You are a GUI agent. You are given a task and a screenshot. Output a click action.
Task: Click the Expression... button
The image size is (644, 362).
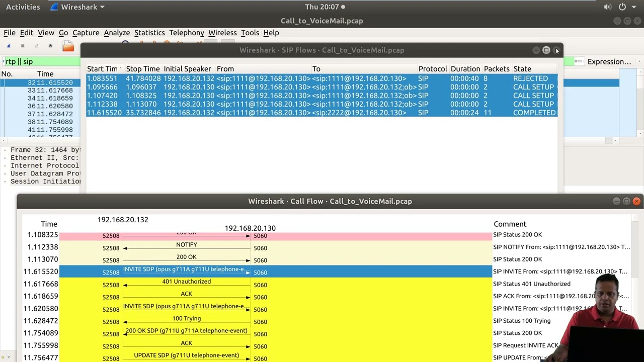(609, 62)
